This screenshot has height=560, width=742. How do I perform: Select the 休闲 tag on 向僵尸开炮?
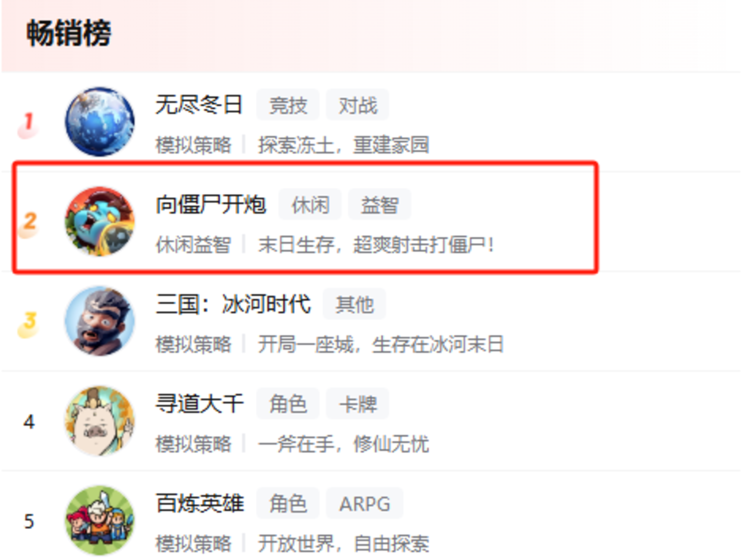(x=310, y=205)
